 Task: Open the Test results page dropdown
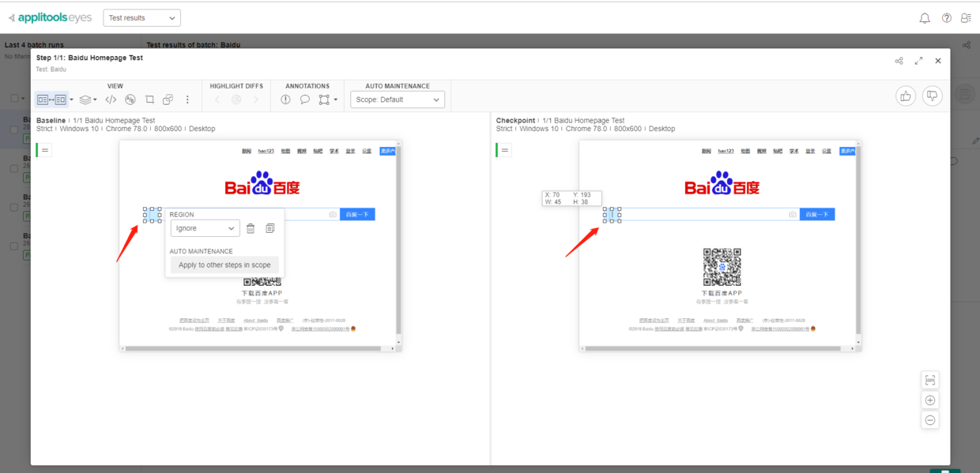coord(142,17)
